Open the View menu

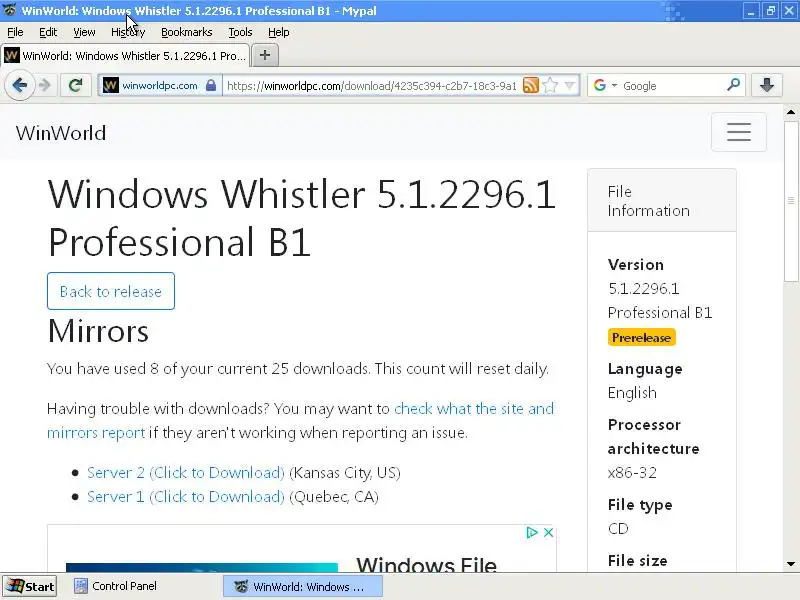tap(84, 32)
